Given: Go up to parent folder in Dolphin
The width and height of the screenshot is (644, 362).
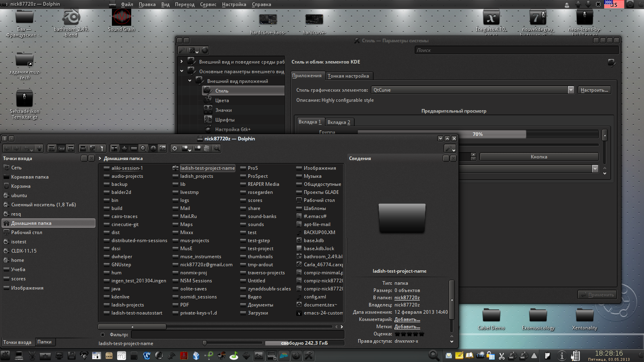Looking at the screenshot, I should pos(39,148).
